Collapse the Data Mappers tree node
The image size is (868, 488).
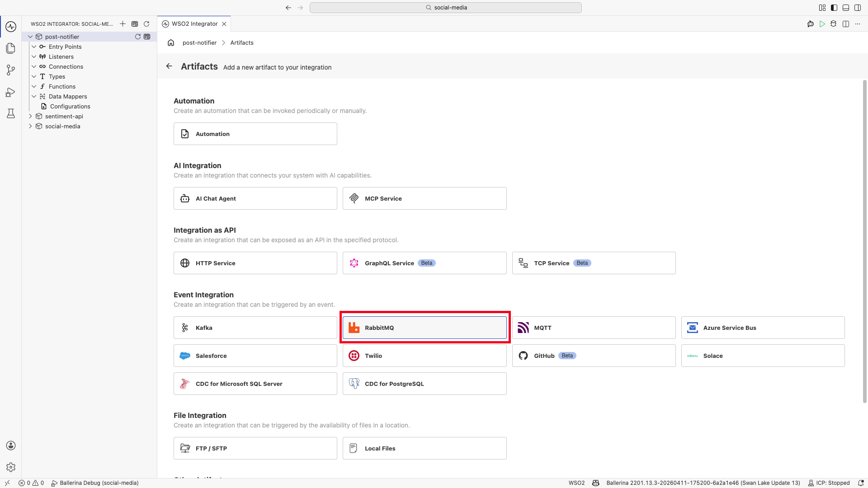coord(34,96)
